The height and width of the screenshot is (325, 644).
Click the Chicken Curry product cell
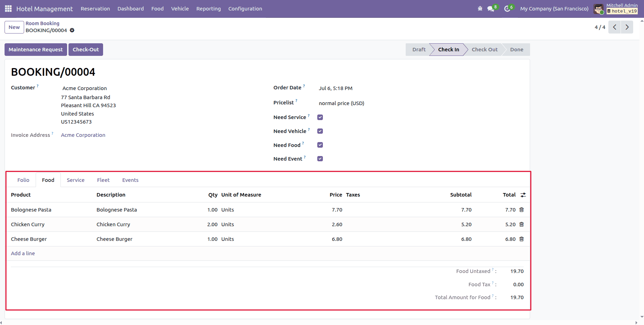pyautogui.click(x=28, y=224)
